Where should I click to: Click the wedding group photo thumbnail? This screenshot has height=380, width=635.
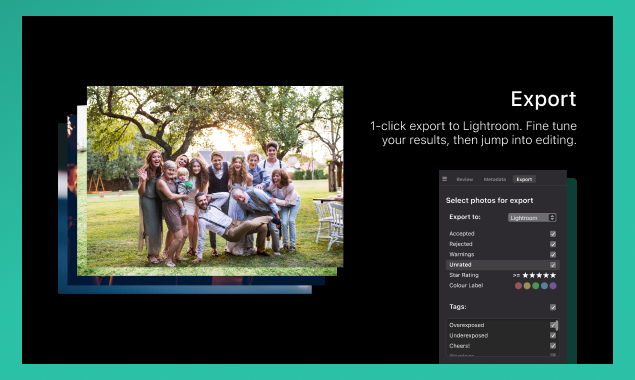[215, 177]
